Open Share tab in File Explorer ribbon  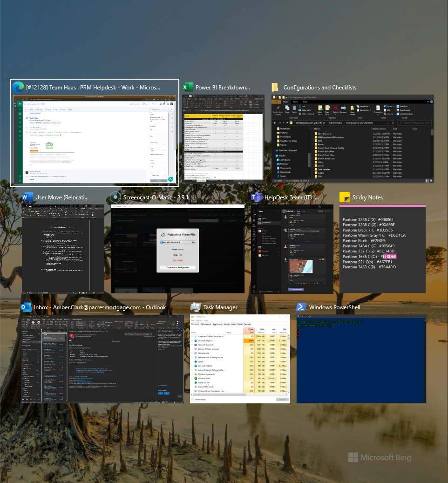coord(296,102)
